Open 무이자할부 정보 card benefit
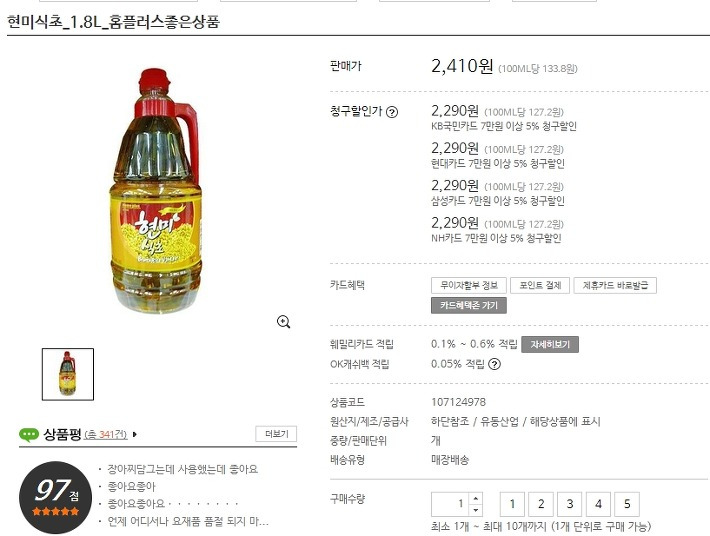The width and height of the screenshot is (710, 536). pyautogui.click(x=469, y=285)
